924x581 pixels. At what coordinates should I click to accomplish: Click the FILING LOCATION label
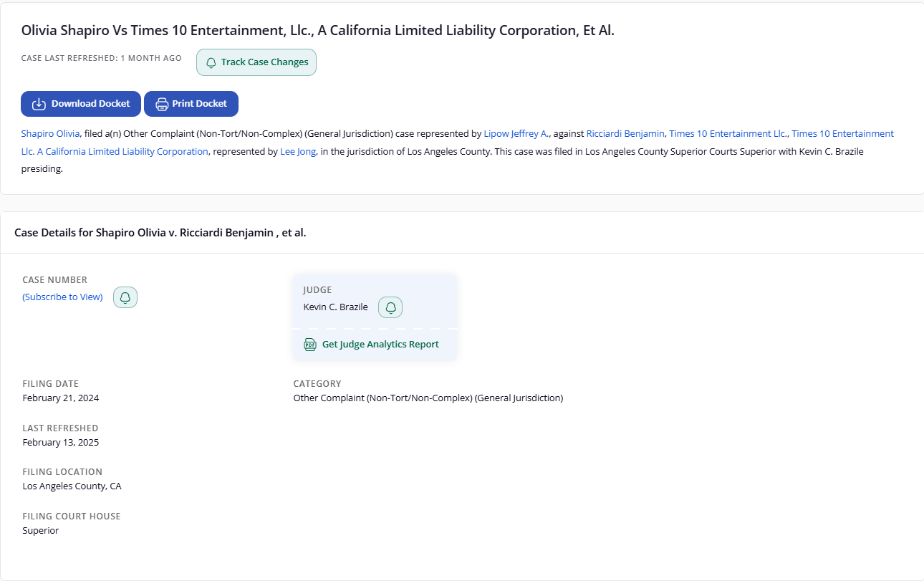point(62,472)
